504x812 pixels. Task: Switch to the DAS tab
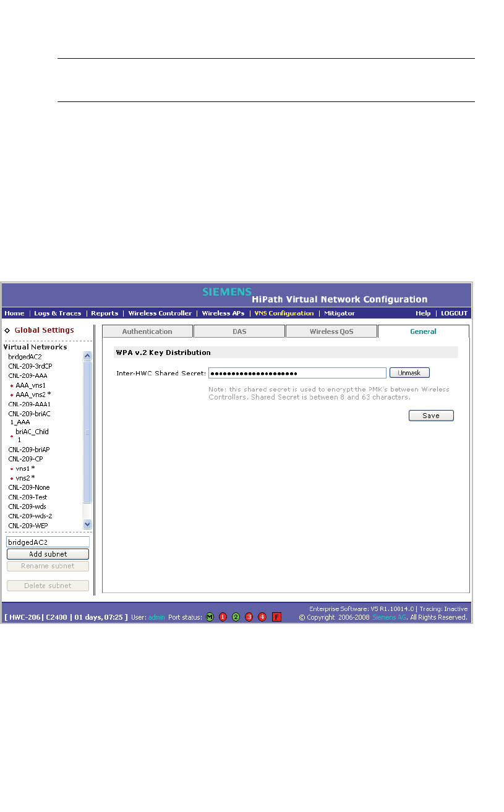(239, 331)
